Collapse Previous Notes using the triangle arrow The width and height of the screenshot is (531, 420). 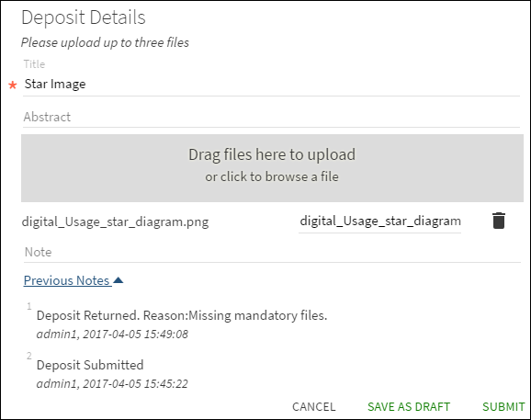click(x=119, y=280)
